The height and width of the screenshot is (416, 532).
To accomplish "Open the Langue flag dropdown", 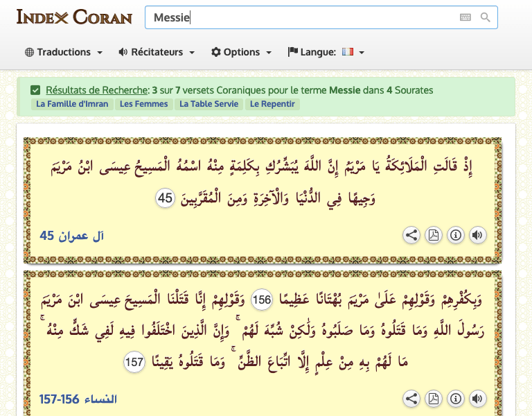I will click(x=326, y=52).
